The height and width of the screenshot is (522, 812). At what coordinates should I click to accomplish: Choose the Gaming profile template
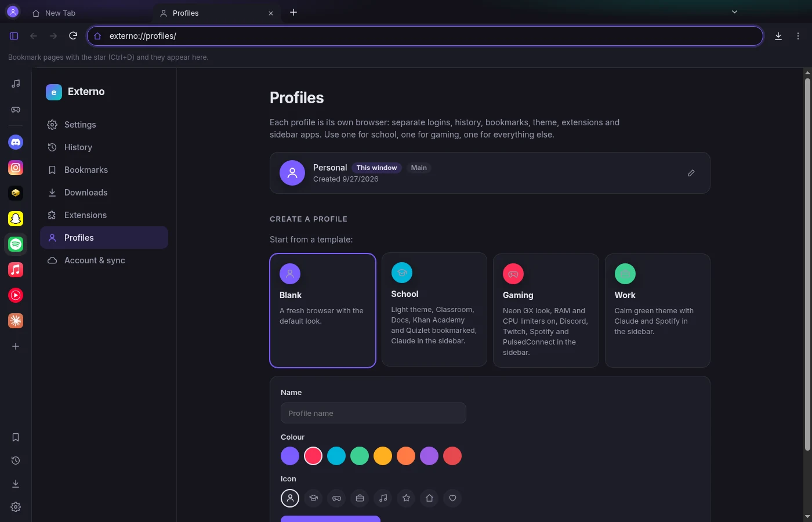click(546, 310)
